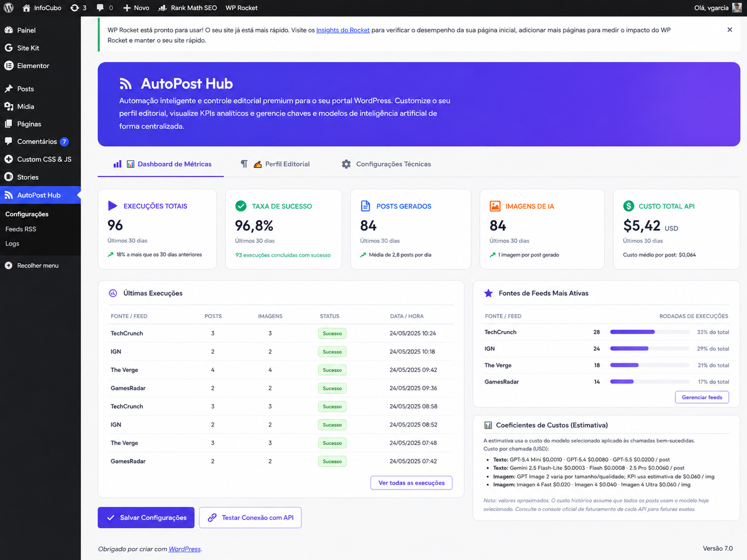The height and width of the screenshot is (560, 747).
Task: Click The Verge row in Fontes de Feeds
Action: (x=607, y=365)
